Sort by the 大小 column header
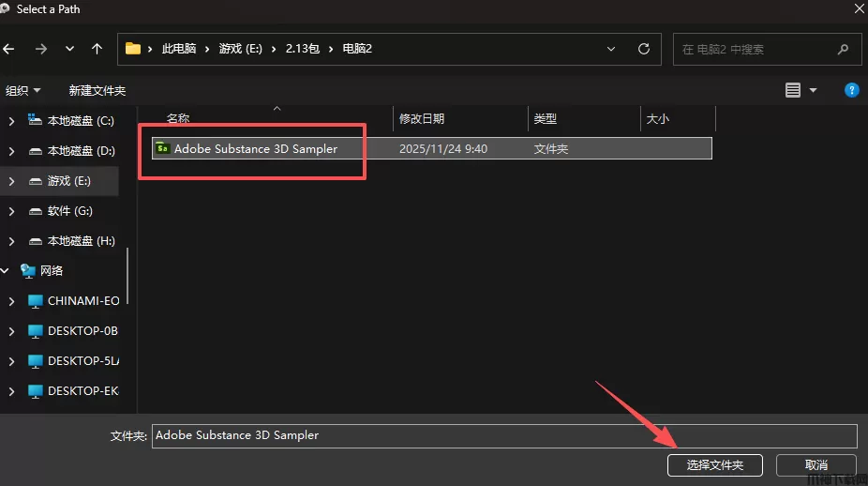Screen dimensions: 868x486 coord(658,118)
